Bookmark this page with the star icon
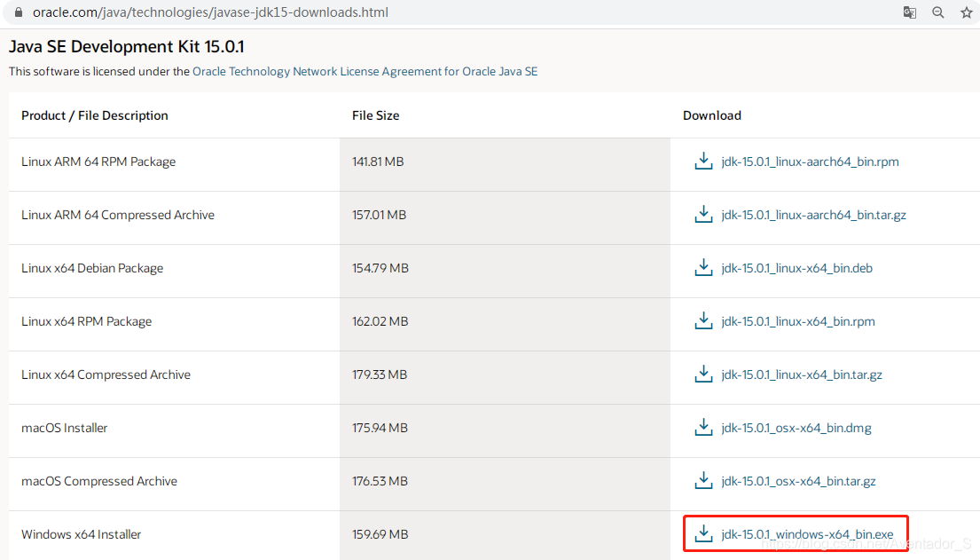The height and width of the screenshot is (560, 980). click(x=966, y=12)
